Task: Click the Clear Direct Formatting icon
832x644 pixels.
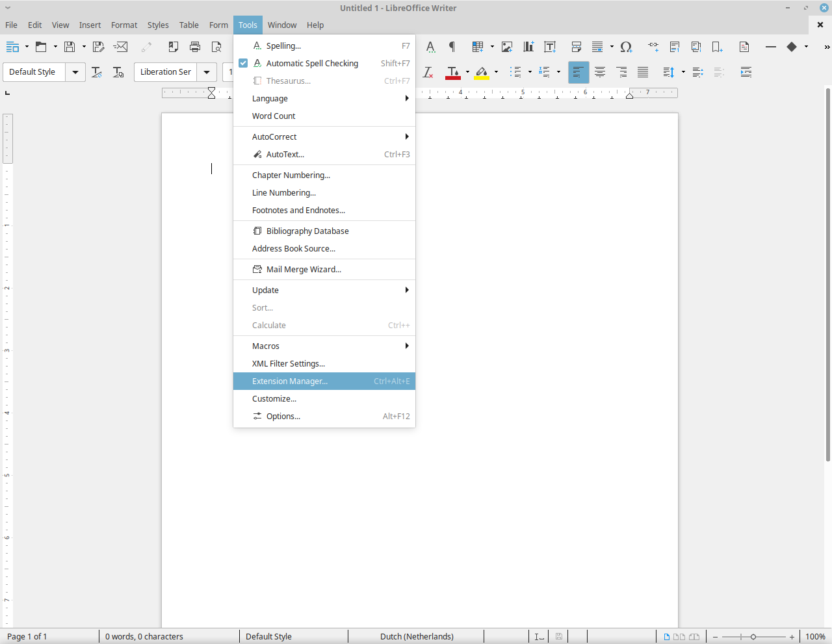Action: point(428,72)
